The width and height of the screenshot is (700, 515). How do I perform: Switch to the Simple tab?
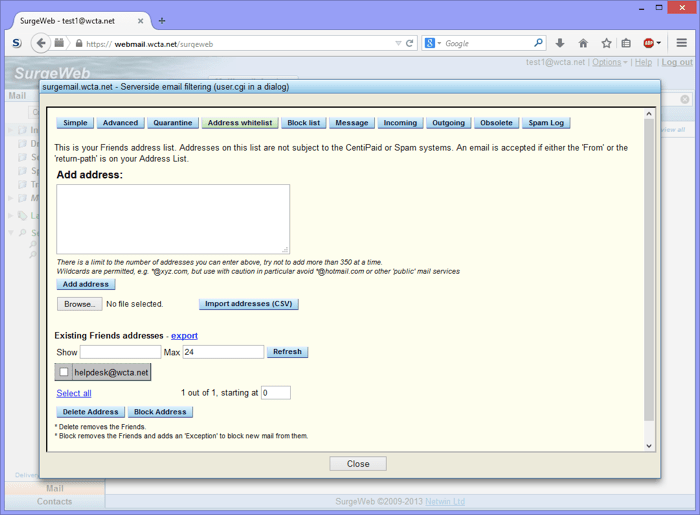coord(75,123)
